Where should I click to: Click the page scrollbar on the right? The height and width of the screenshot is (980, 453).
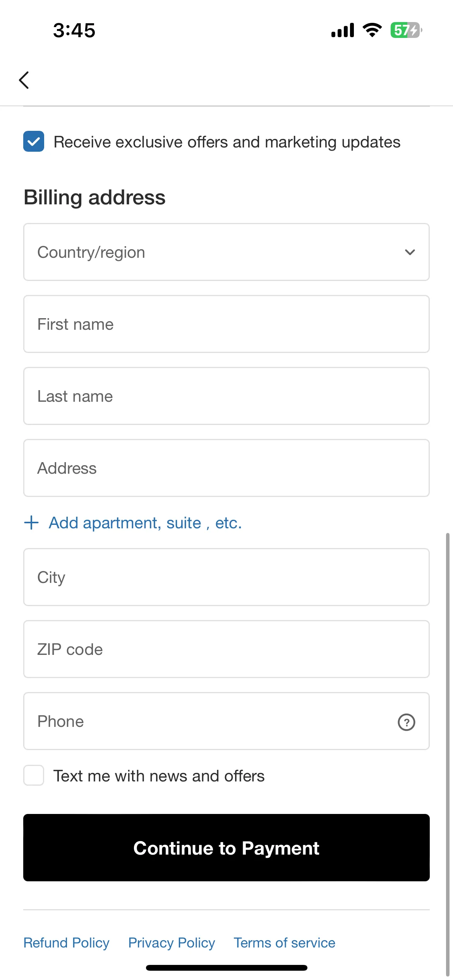point(448,754)
